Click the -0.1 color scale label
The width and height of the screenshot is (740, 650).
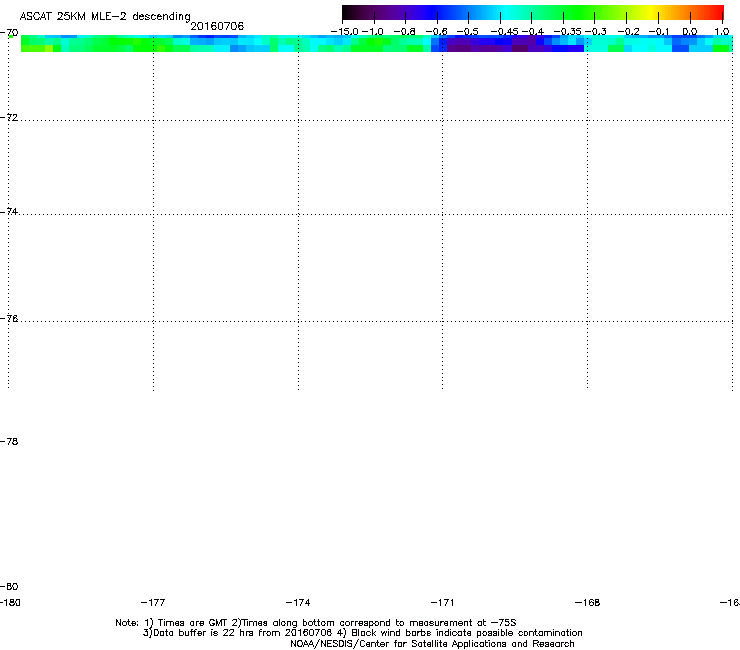(x=659, y=32)
